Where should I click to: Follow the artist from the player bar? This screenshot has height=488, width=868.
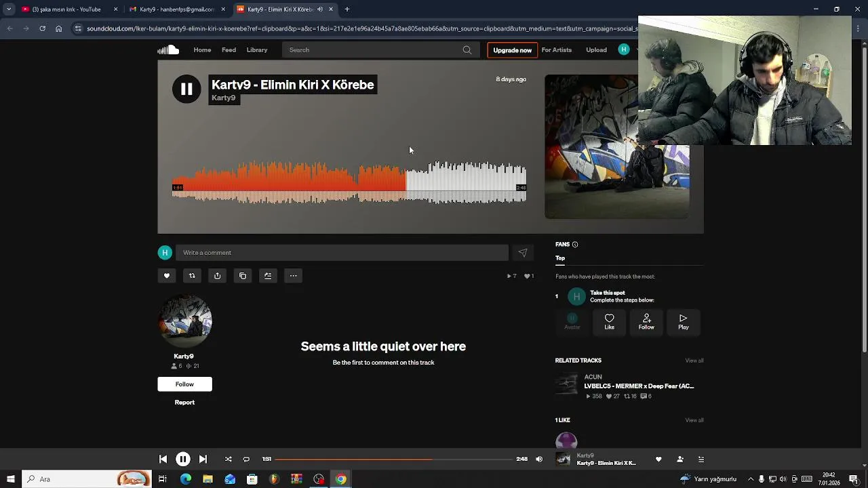click(680, 459)
